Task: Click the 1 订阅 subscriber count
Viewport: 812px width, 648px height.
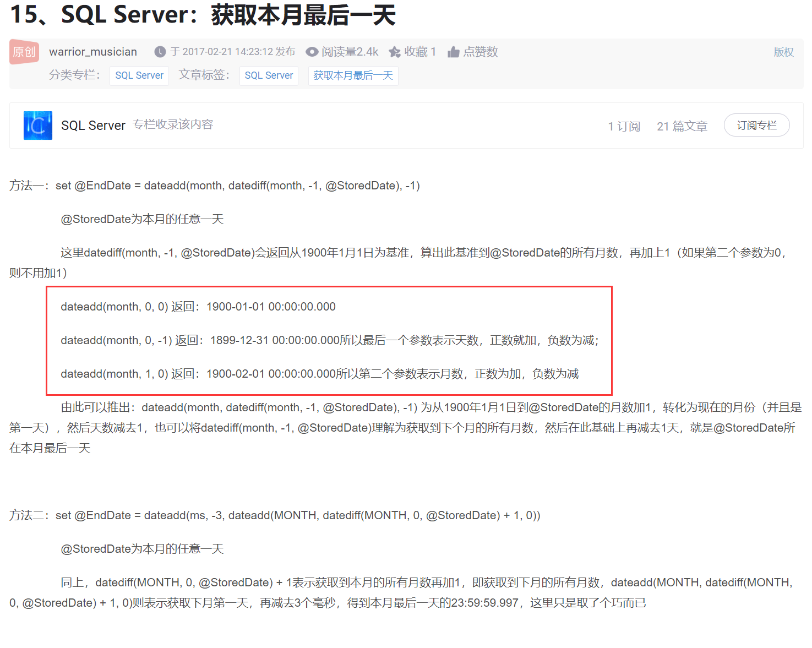Action: pos(624,127)
